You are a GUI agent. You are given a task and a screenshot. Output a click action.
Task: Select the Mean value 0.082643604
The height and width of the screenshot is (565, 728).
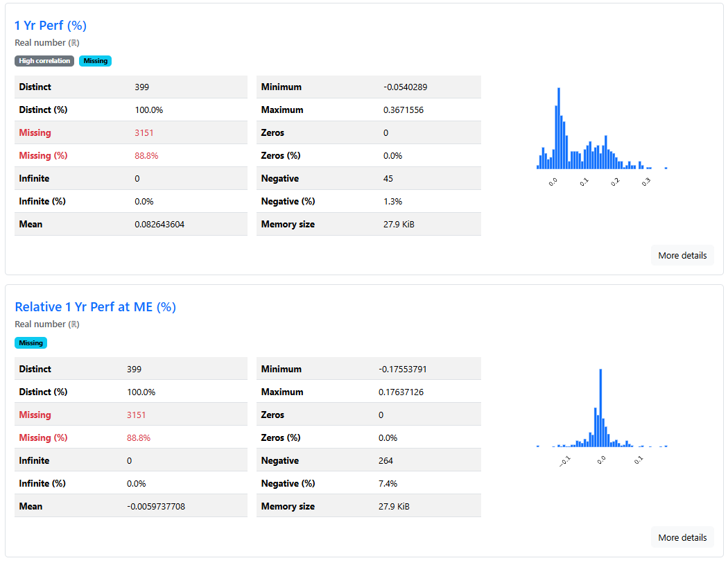pos(159,225)
